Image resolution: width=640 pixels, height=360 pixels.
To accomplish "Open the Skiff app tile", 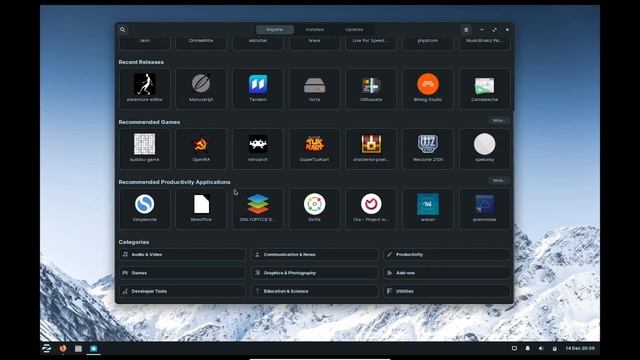I will tap(315, 209).
